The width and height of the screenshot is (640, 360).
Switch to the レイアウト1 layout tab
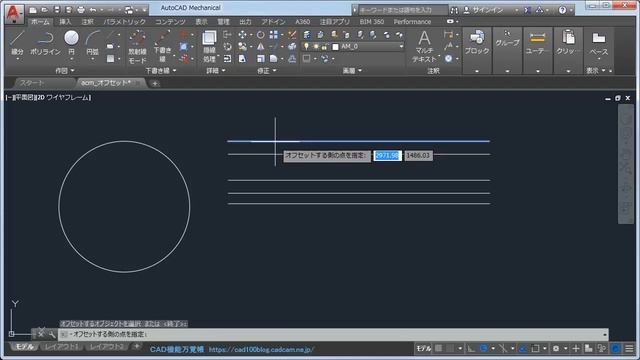(x=61, y=347)
